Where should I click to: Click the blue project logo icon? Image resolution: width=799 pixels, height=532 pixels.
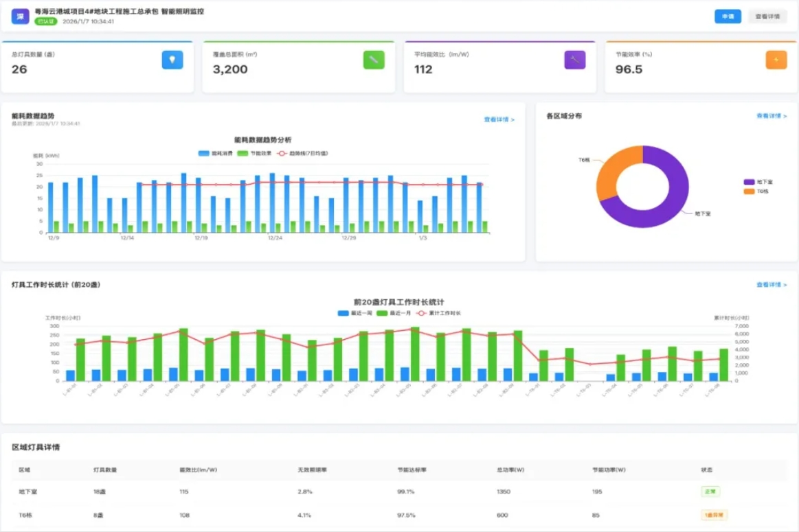point(21,16)
